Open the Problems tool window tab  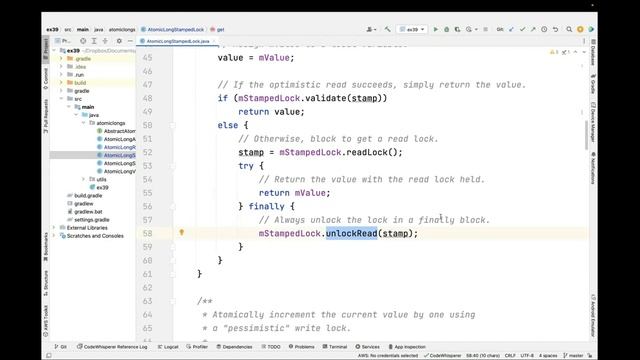pyautogui.click(x=301, y=347)
